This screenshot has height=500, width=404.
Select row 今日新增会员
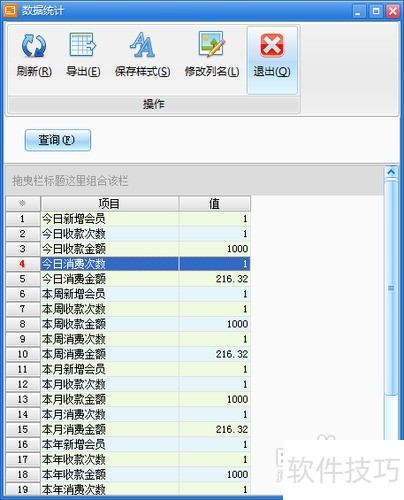point(128,219)
